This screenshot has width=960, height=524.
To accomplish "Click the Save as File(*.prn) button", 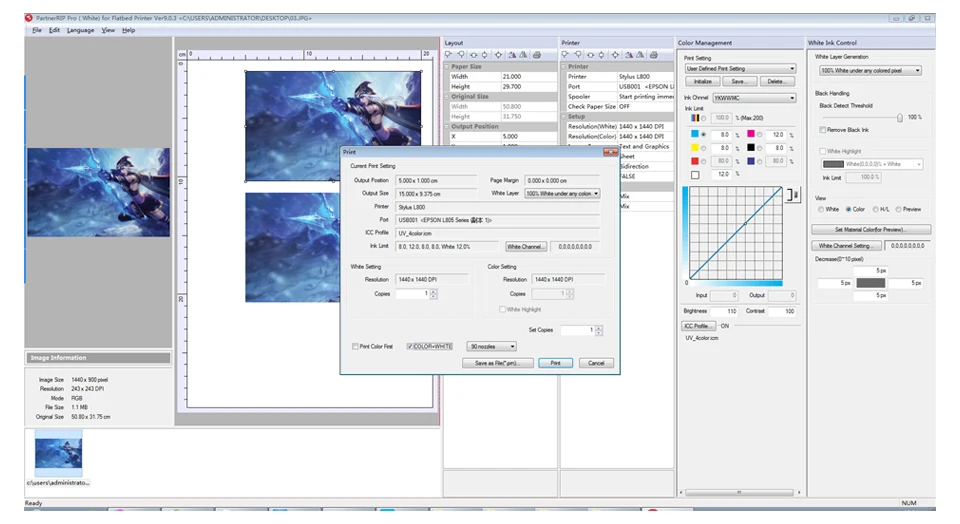I will tap(498, 363).
